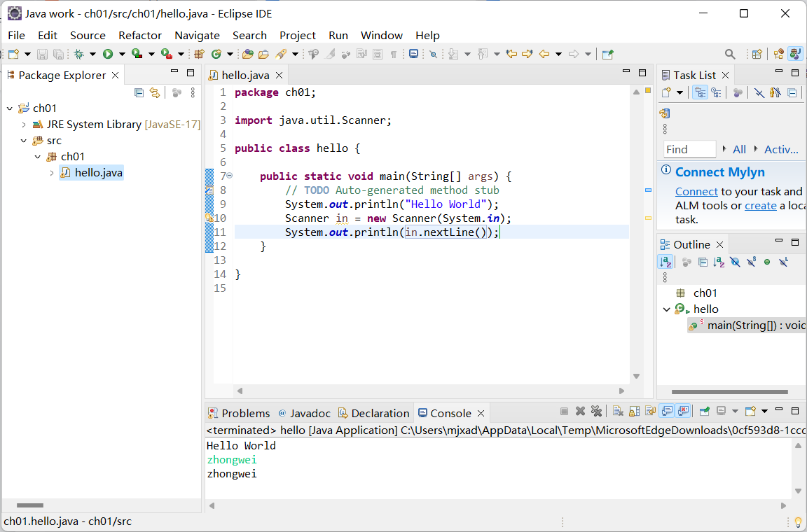Click Remove All Terminated Launches in Console

(x=597, y=411)
